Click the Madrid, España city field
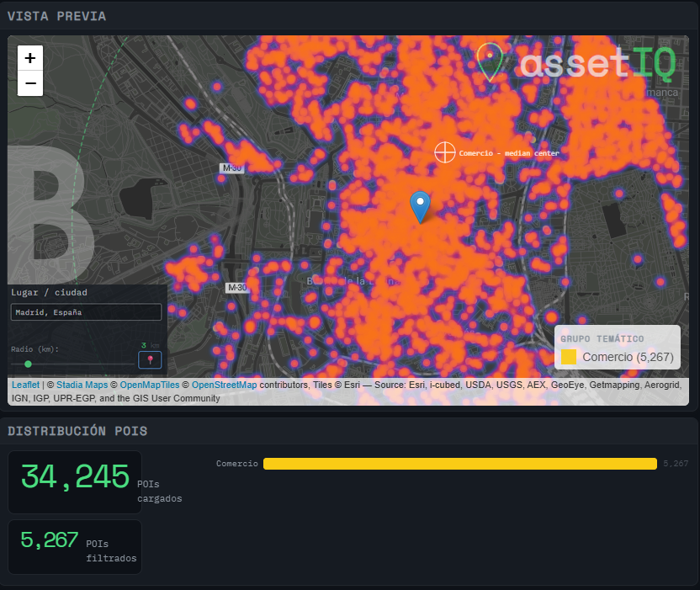This screenshot has height=590, width=700. point(86,312)
